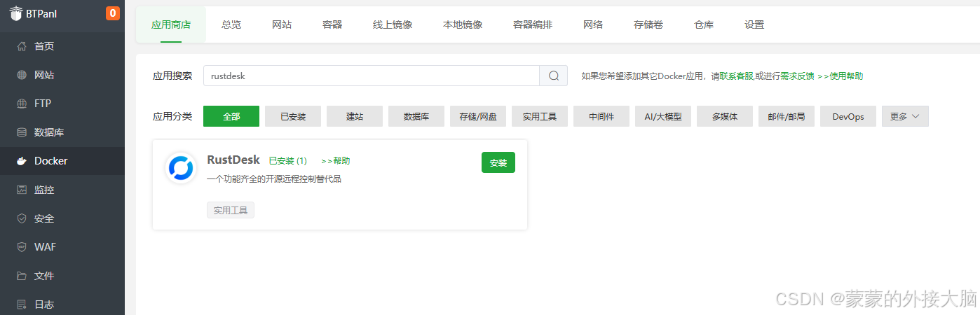
Task: Click the BTPanl shield logo icon
Action: 15,13
